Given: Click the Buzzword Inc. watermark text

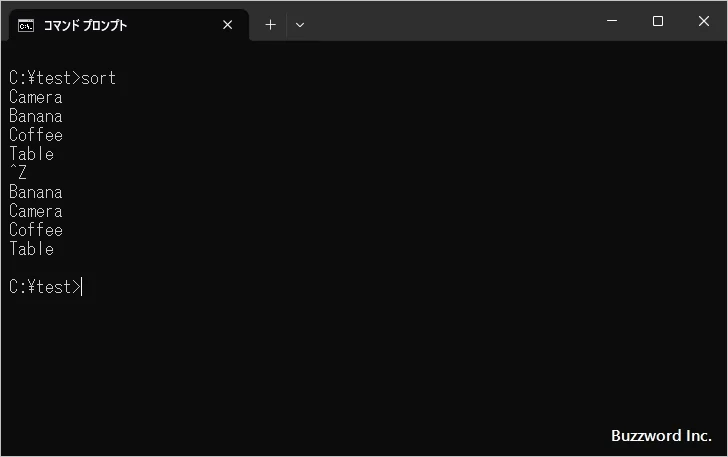Looking at the screenshot, I should click(x=661, y=436).
